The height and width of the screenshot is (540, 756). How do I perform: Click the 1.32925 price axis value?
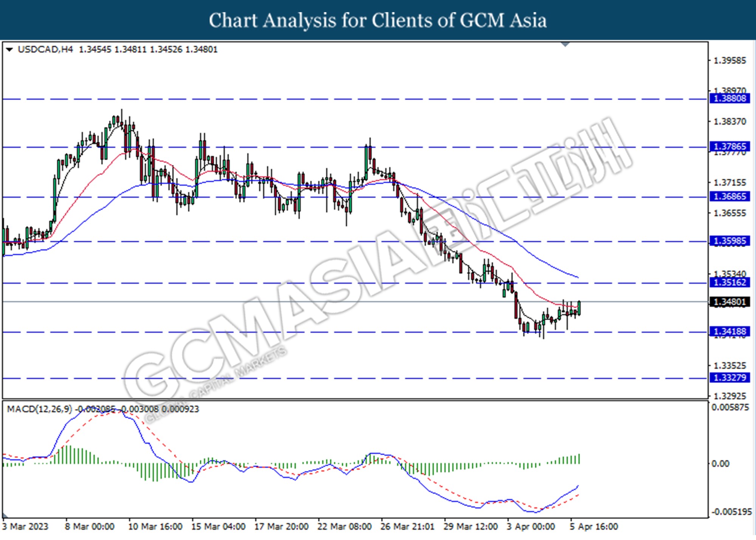point(730,396)
